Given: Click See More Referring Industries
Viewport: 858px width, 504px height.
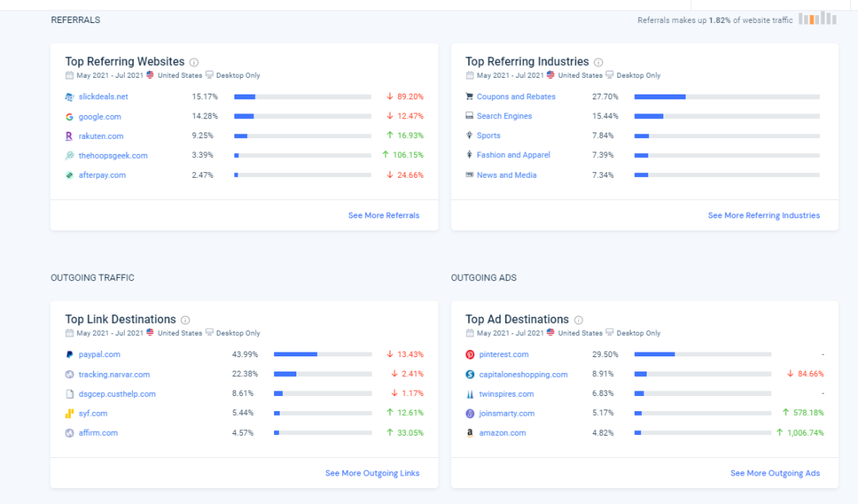Looking at the screenshot, I should coord(763,215).
